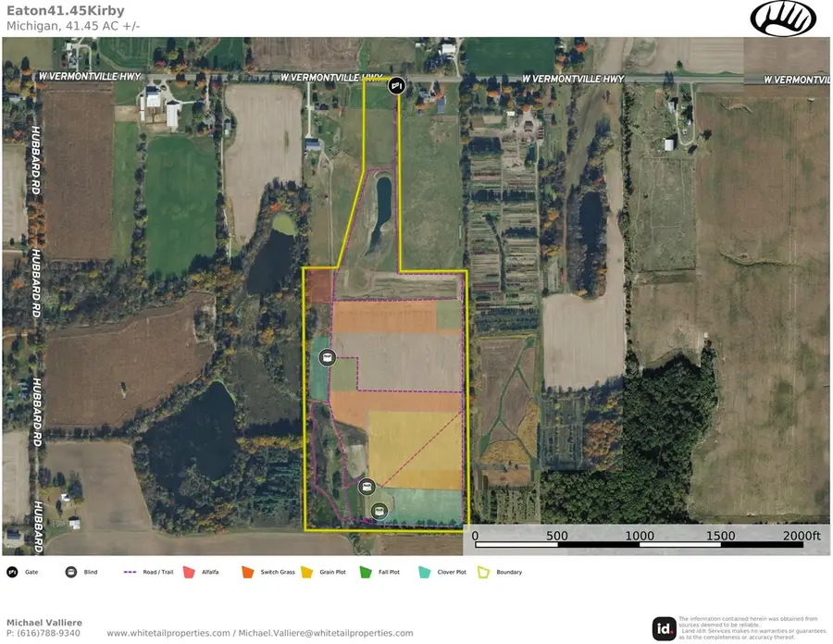Click the "Michigan, 41.45 AC +/-" subtitle

coord(73,26)
